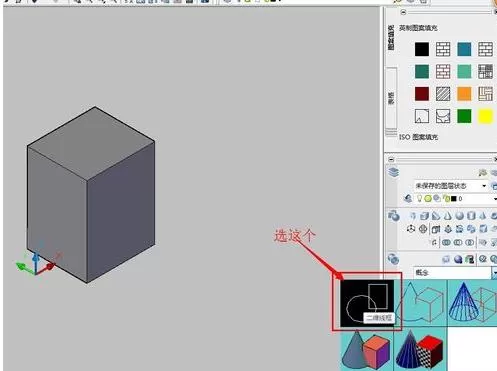
Task: Select the orange hatch swatch
Action: click(x=464, y=94)
